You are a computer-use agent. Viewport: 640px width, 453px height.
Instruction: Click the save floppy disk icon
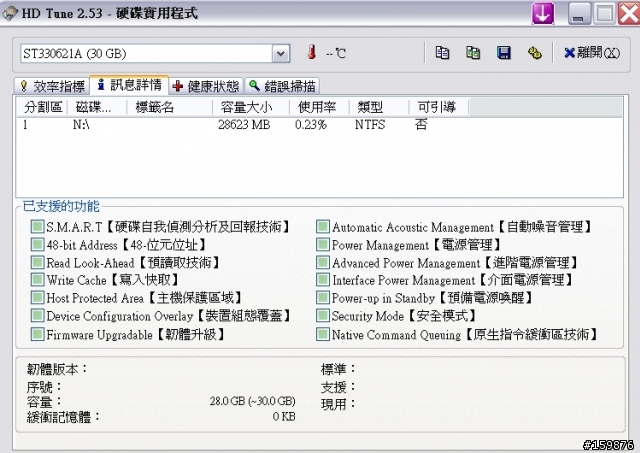(x=504, y=53)
